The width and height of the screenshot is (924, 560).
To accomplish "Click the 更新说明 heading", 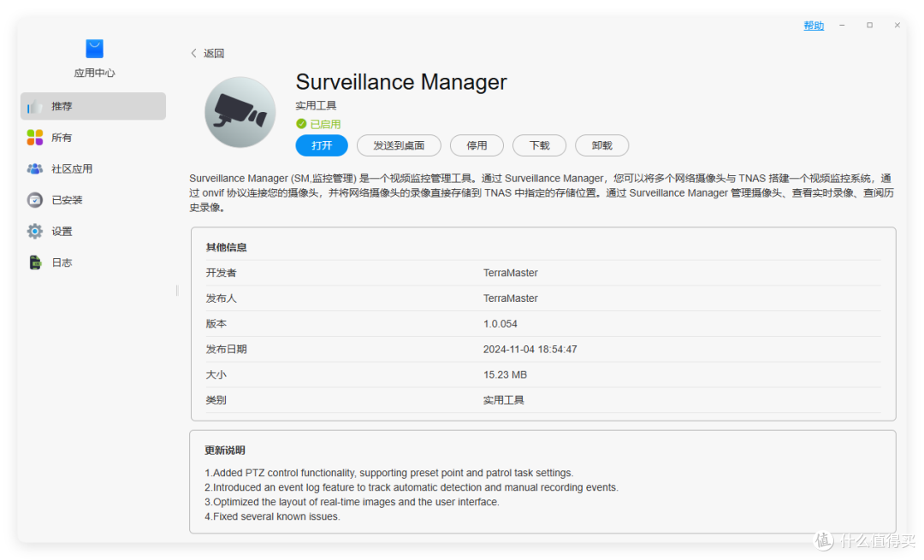I will 225,451.
